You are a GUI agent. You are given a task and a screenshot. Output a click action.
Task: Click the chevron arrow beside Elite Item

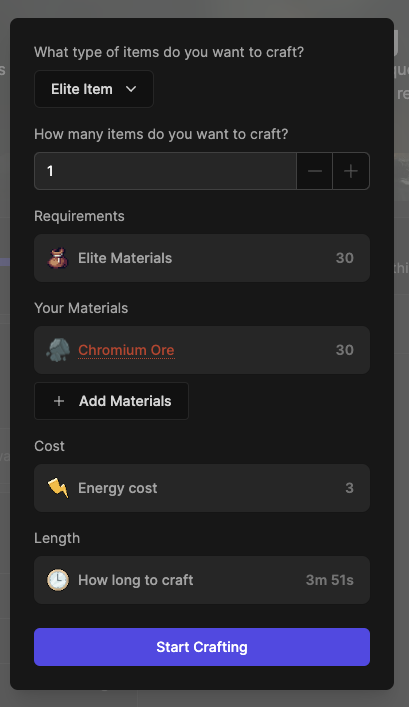[131, 89]
